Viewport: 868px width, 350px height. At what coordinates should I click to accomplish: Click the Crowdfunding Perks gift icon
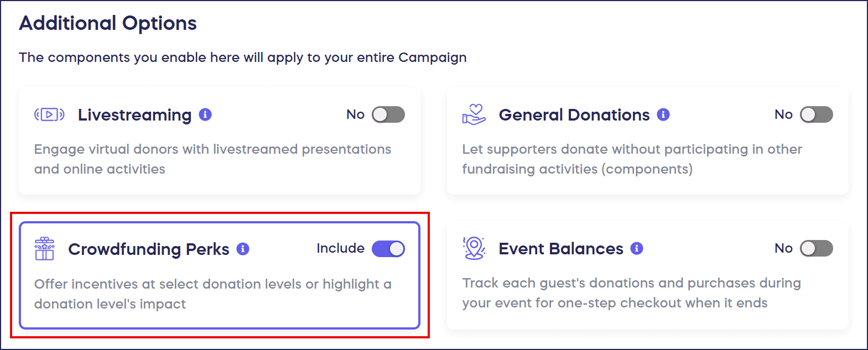click(44, 249)
